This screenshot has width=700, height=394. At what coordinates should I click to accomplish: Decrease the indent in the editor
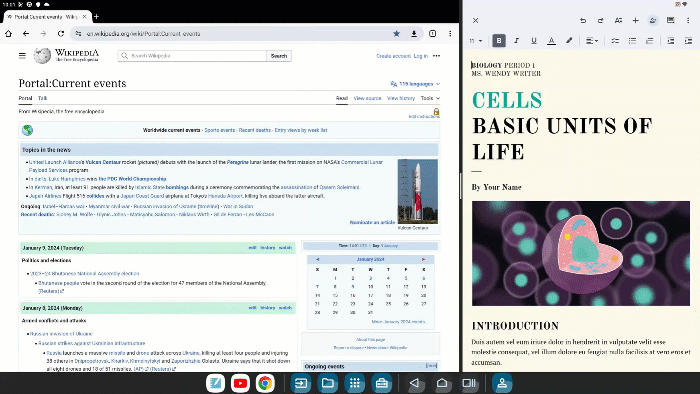[x=671, y=41]
